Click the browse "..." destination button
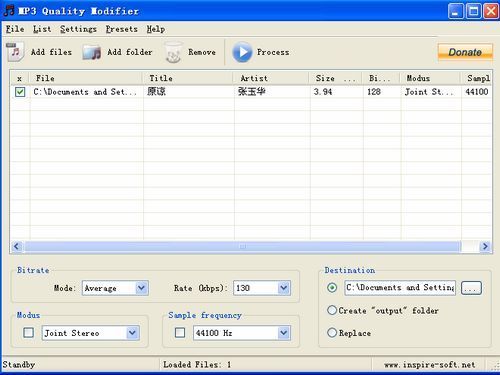The image size is (500, 375). [x=471, y=288]
